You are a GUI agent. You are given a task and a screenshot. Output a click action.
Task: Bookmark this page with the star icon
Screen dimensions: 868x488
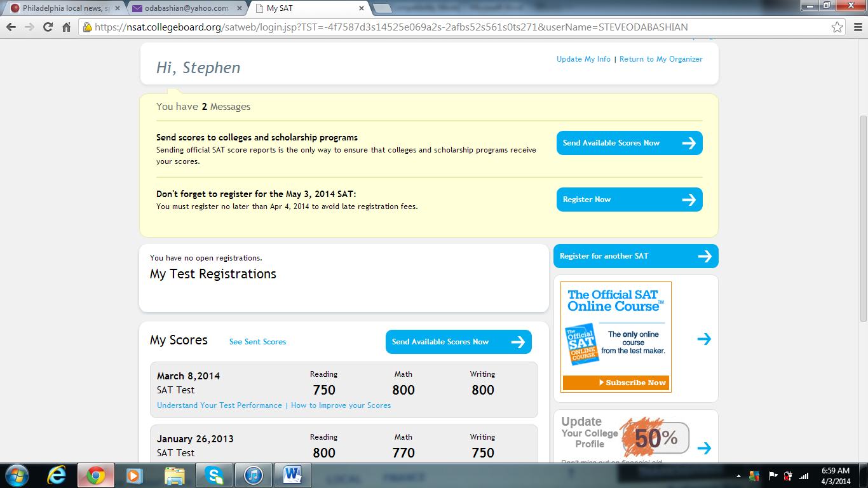pos(837,27)
